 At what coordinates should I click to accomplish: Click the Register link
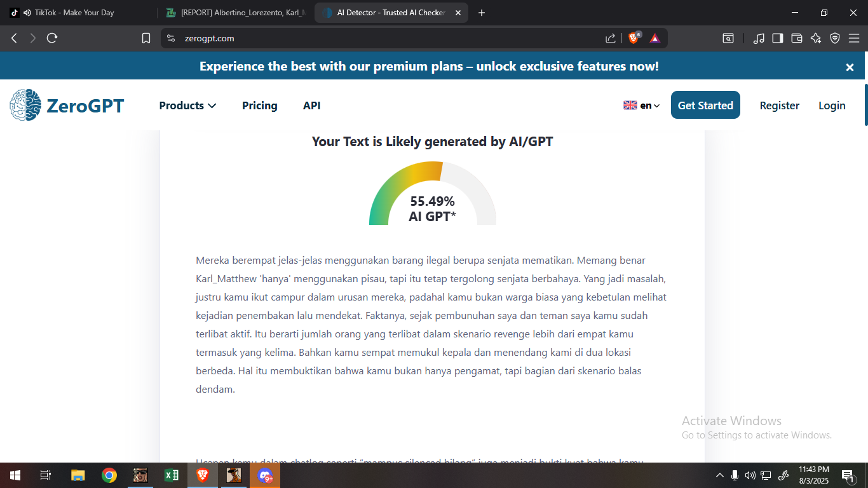pos(780,105)
